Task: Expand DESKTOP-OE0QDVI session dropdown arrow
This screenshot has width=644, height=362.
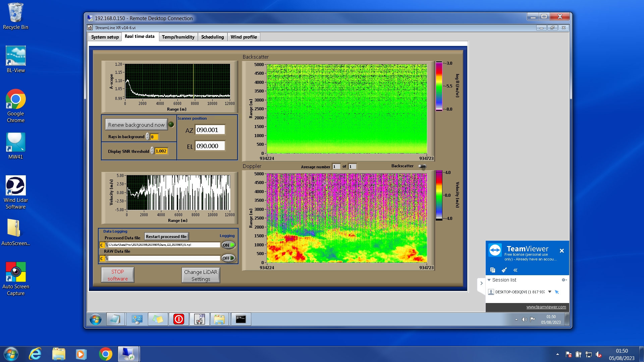Action: coord(550,292)
